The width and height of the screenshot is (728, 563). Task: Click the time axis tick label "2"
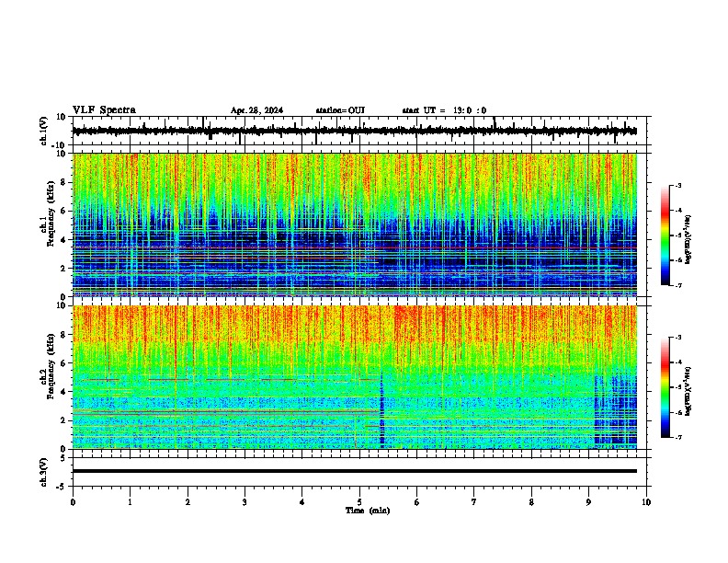(188, 502)
